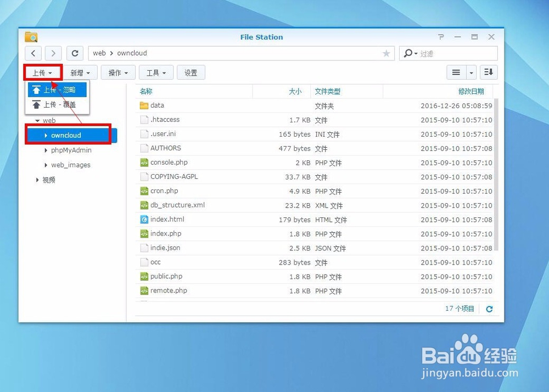549x392 pixels.
Task: Click the cron.php file icon
Action: 144,191
